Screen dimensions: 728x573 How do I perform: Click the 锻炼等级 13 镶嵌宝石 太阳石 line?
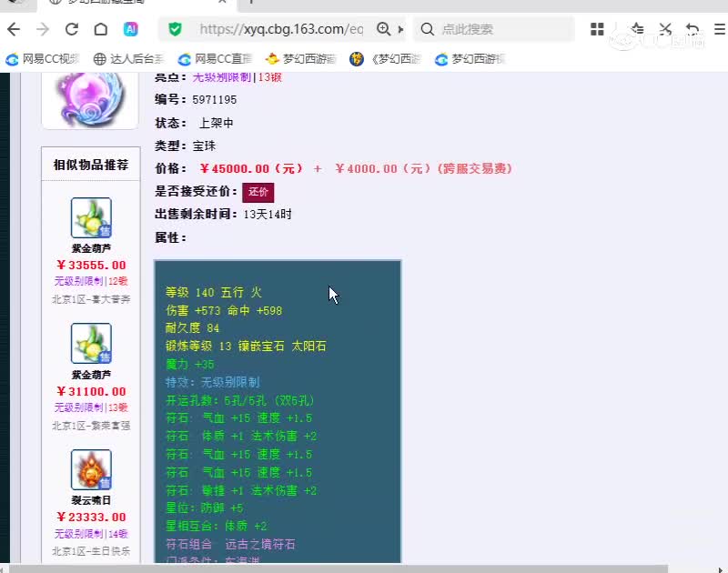pos(246,347)
